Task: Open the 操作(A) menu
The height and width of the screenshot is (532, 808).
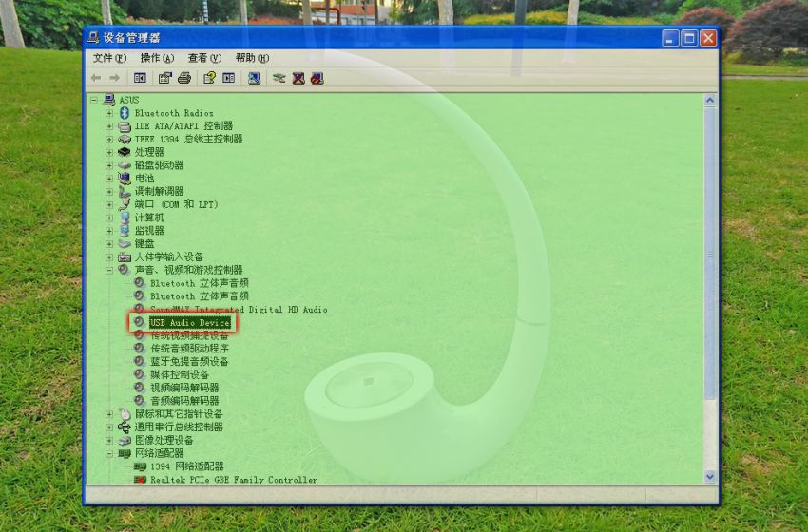Action: pos(157,58)
